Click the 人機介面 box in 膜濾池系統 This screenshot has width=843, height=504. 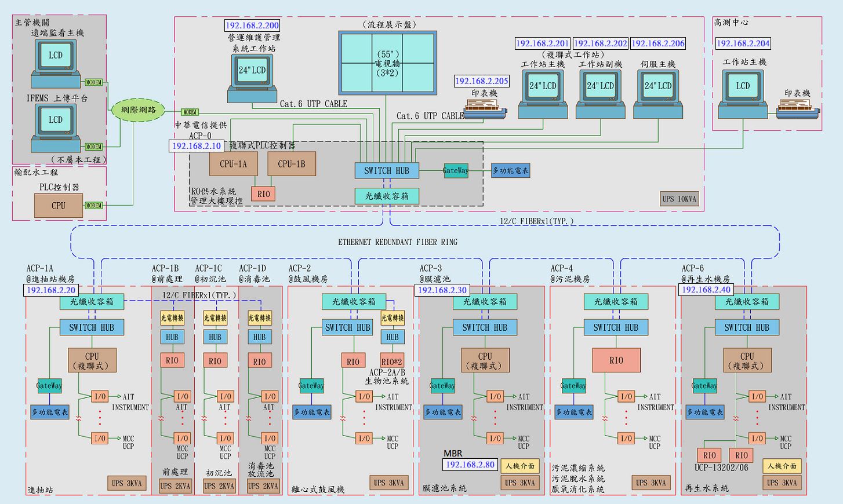[x=520, y=466]
